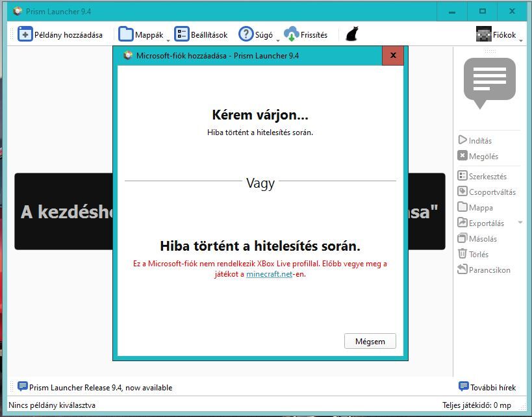Open the minecraft.net link
This screenshot has height=417, width=532.
coord(269,274)
